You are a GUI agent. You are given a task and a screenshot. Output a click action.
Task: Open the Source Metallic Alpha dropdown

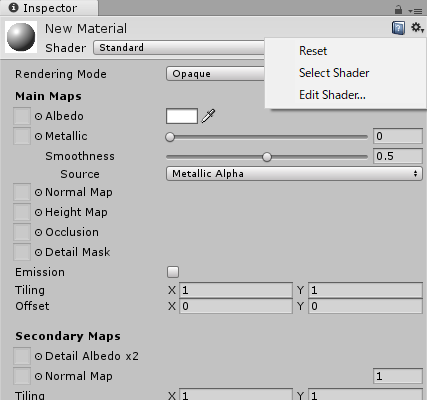pos(294,174)
